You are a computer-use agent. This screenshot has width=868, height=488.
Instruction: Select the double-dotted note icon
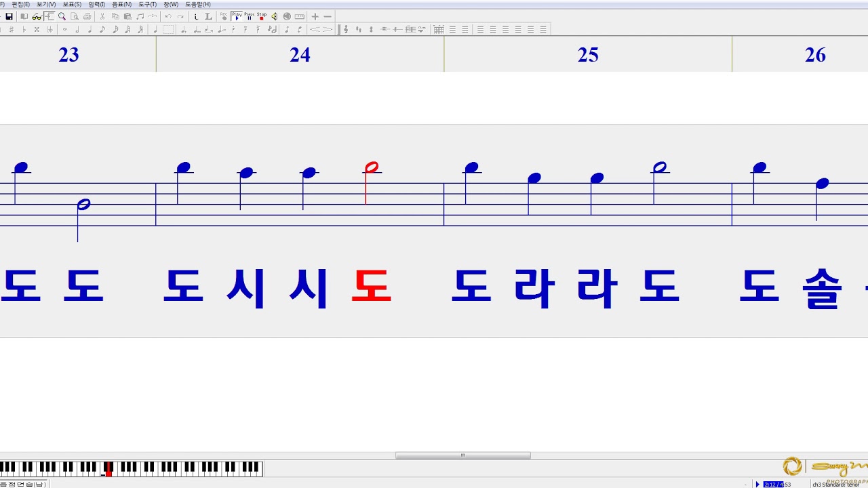(x=197, y=29)
